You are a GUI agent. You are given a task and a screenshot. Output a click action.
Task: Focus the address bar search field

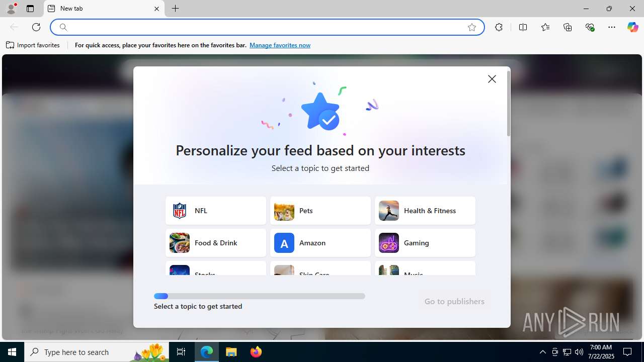pos(267,27)
